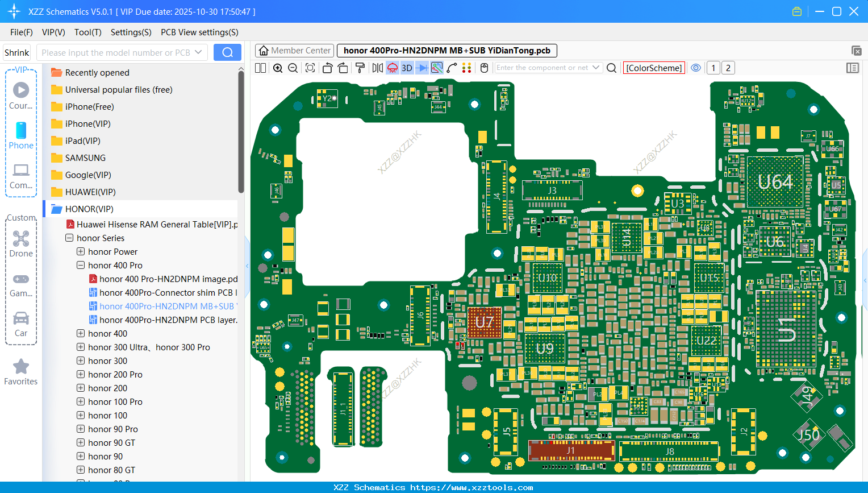
Task: Expand the honor 400 node
Action: point(81,334)
